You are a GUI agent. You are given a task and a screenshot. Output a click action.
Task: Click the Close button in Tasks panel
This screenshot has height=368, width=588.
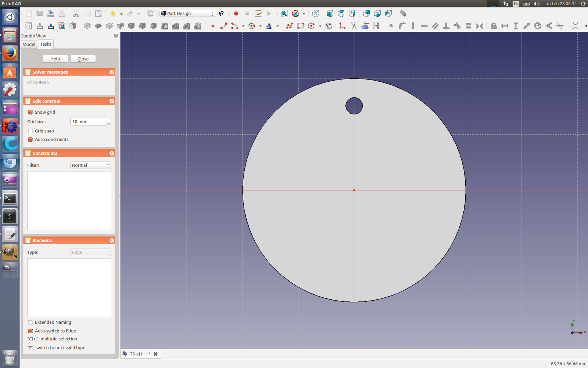point(83,59)
